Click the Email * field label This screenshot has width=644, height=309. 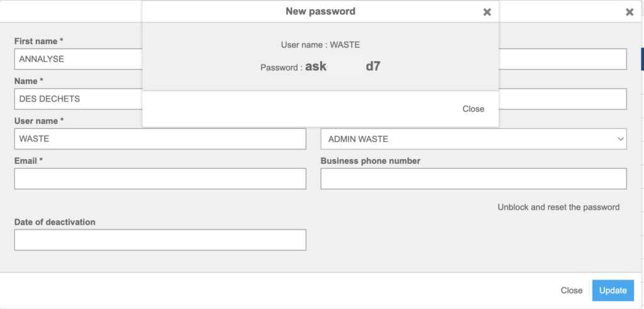(29, 161)
